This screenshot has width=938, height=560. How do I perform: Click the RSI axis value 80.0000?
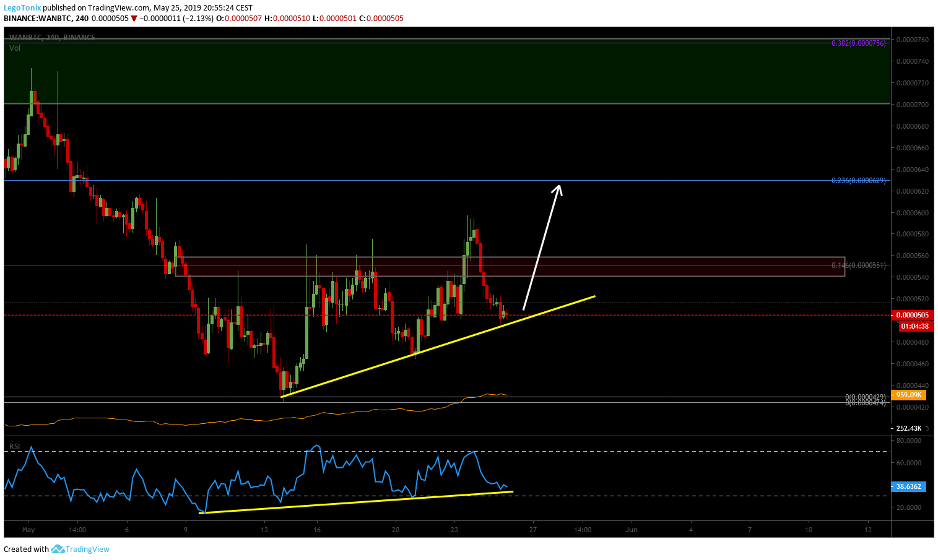(x=908, y=441)
